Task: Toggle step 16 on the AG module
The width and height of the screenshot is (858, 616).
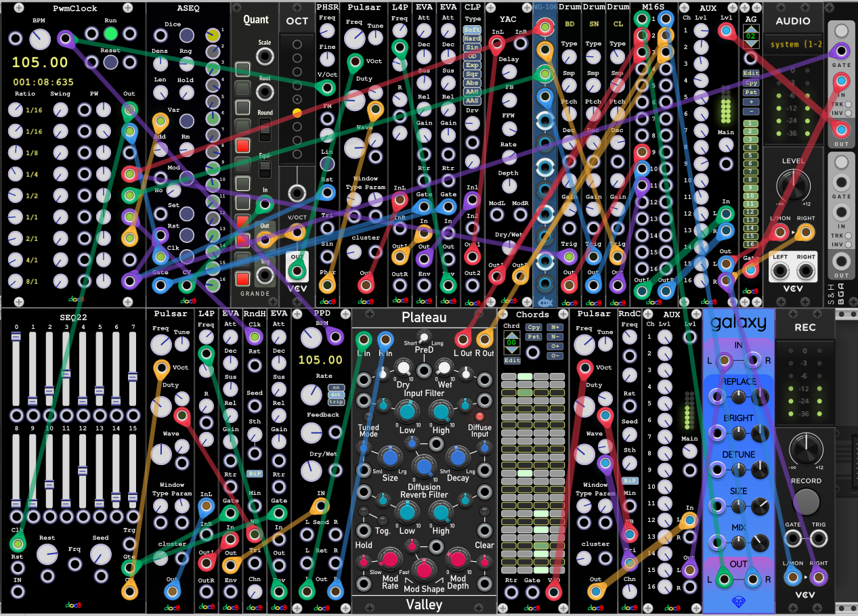Action: tap(750, 244)
